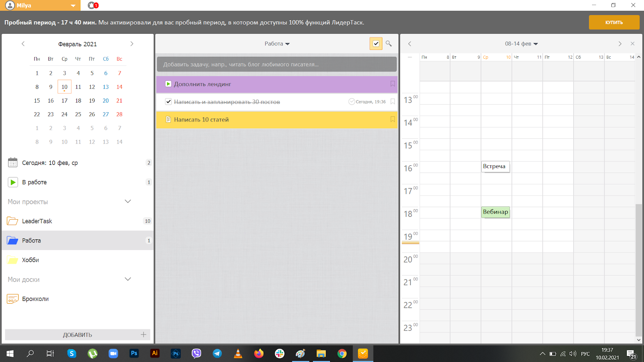
Task: Expand the Работа project dropdown
Action: (x=277, y=43)
